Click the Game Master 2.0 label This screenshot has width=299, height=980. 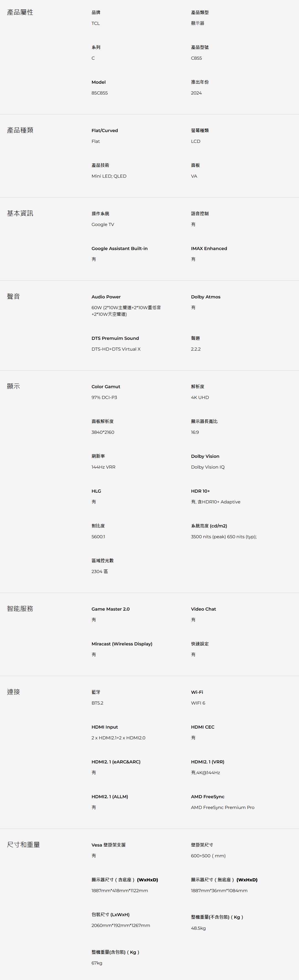pyautogui.click(x=110, y=609)
